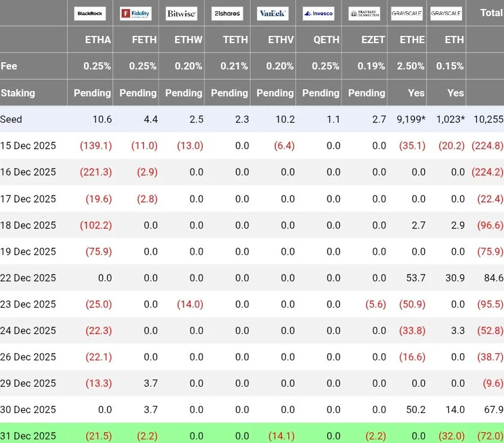Click the Grayscale logo above ETHE
504x443 pixels.
tap(406, 13)
